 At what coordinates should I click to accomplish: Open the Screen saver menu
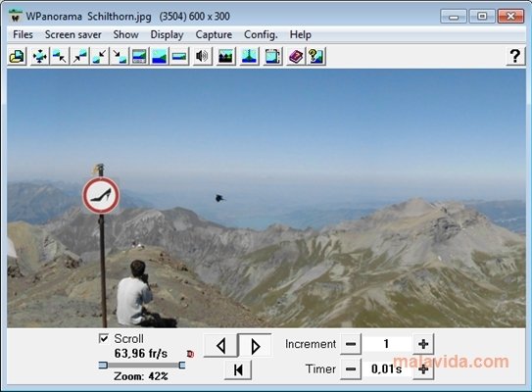(73, 34)
